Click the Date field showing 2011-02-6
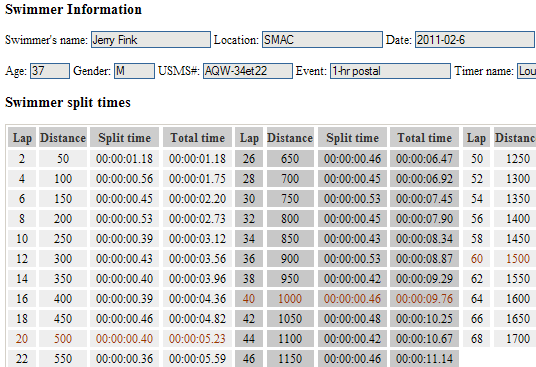The image size is (536, 367). click(x=475, y=40)
